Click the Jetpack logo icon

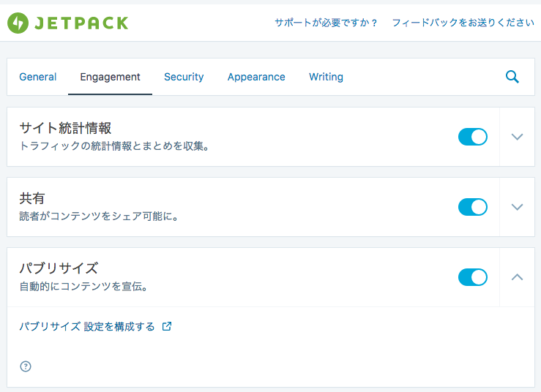tap(18, 23)
